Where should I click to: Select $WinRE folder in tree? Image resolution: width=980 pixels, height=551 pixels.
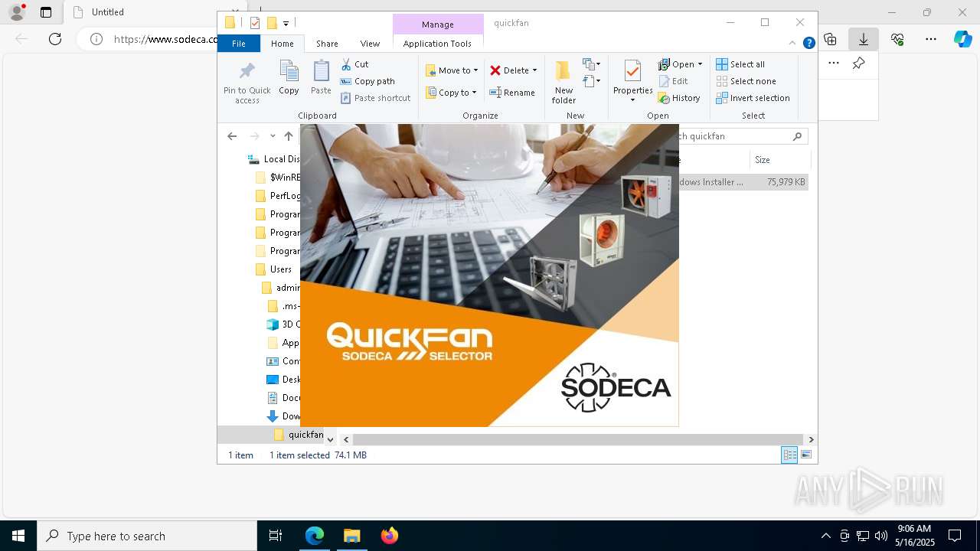pyautogui.click(x=278, y=178)
